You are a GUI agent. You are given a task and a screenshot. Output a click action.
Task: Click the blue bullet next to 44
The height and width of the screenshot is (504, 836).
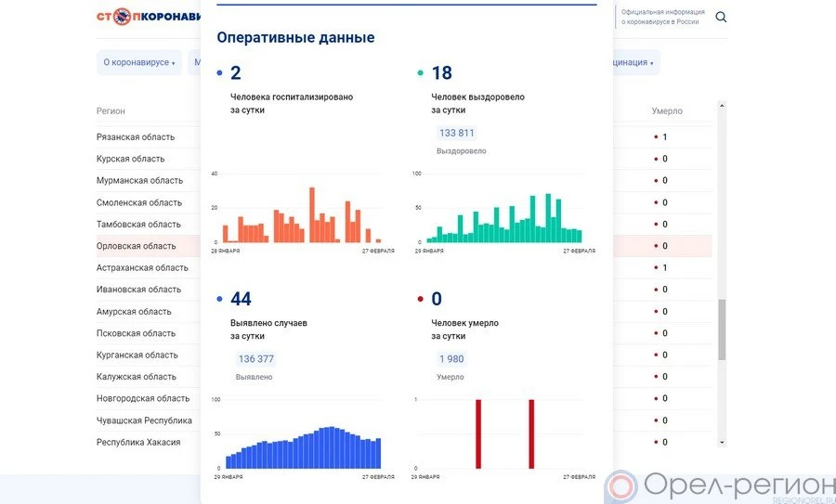click(219, 299)
